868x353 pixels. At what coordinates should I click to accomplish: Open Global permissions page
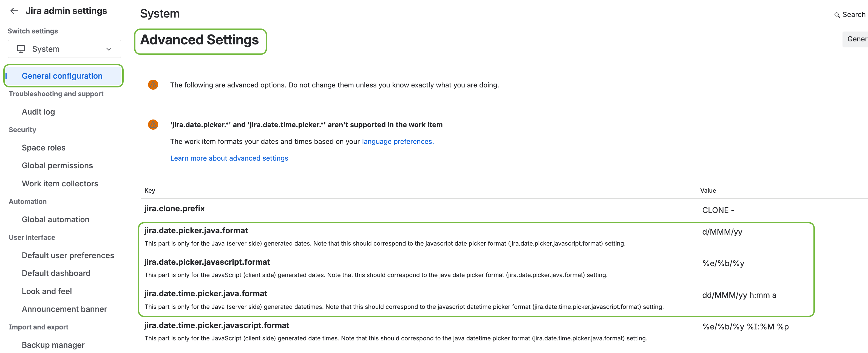point(57,165)
